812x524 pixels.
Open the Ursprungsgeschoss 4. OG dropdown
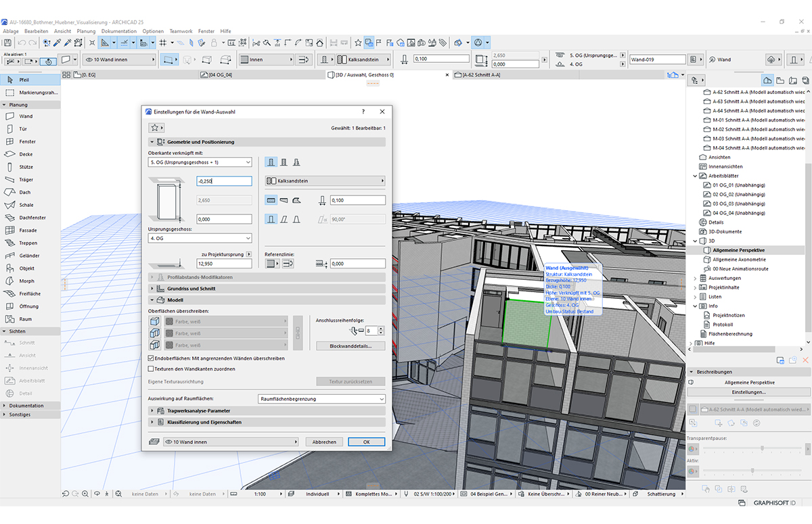tap(200, 238)
